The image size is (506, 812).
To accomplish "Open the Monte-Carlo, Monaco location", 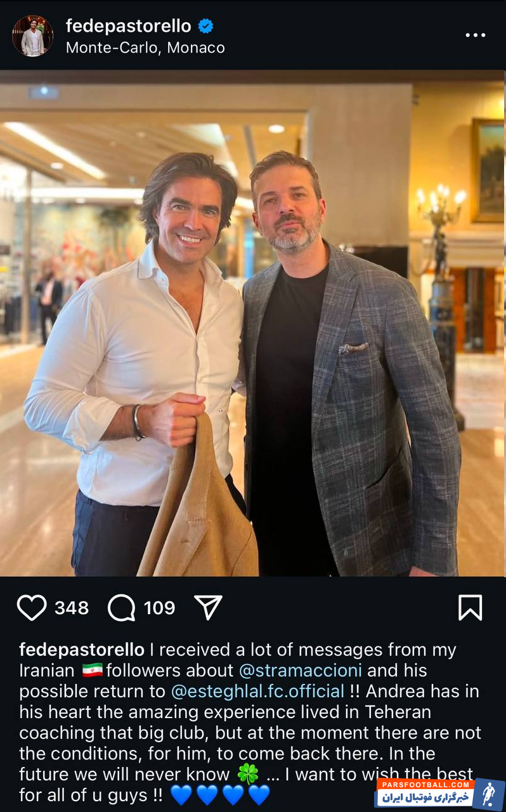I will coord(145,48).
